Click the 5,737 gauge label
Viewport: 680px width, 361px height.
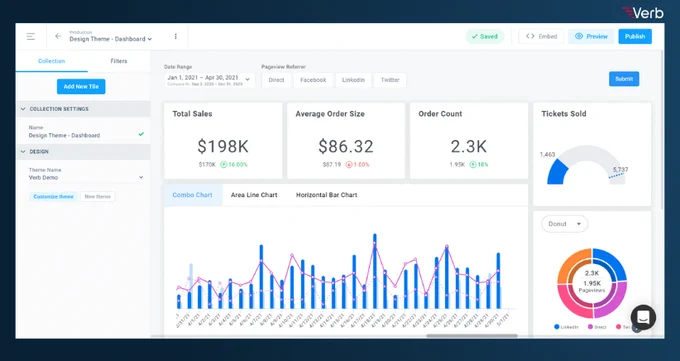621,169
